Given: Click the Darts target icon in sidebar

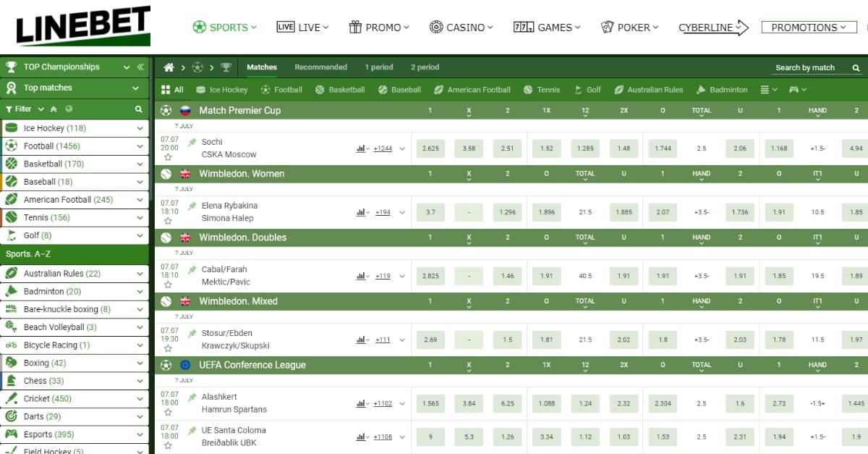Looking at the screenshot, I should pos(12,416).
